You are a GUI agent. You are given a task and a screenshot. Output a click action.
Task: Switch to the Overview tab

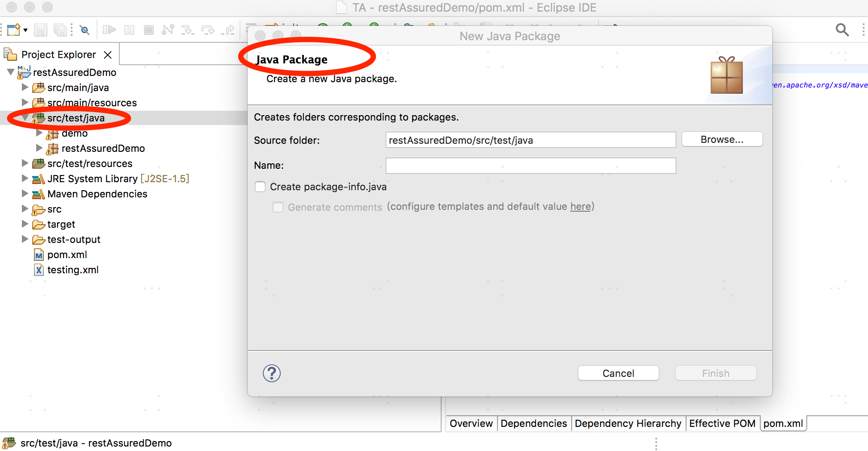[x=471, y=423]
